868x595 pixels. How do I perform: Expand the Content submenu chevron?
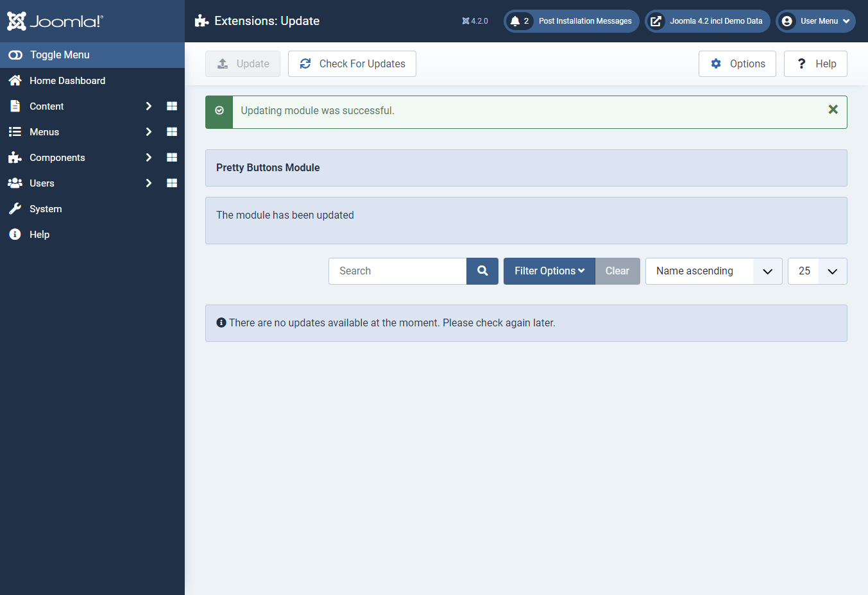pos(148,106)
